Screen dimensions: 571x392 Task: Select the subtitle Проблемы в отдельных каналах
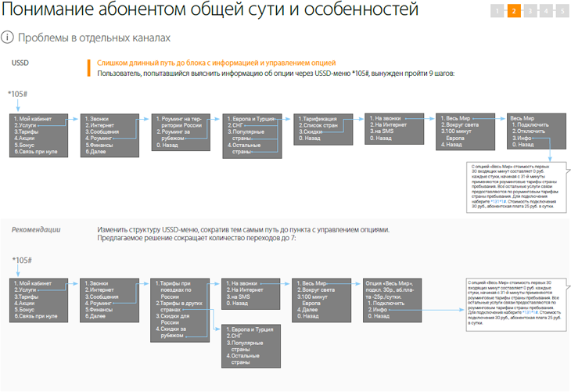(x=95, y=38)
